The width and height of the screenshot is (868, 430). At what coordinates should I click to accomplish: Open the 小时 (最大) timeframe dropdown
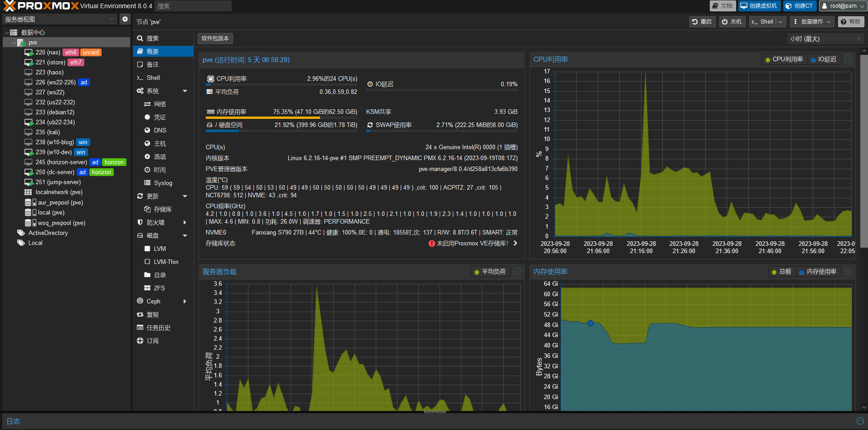(826, 39)
